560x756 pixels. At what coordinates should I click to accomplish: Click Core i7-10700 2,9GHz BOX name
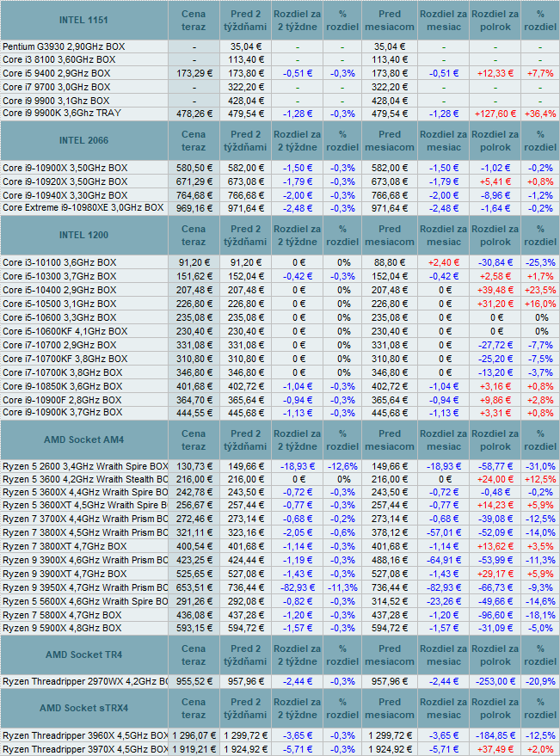point(59,345)
